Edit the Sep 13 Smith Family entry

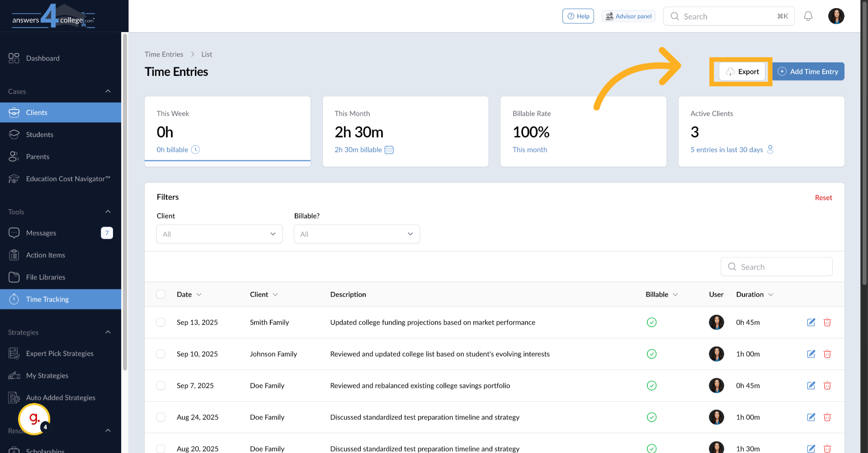tap(811, 322)
